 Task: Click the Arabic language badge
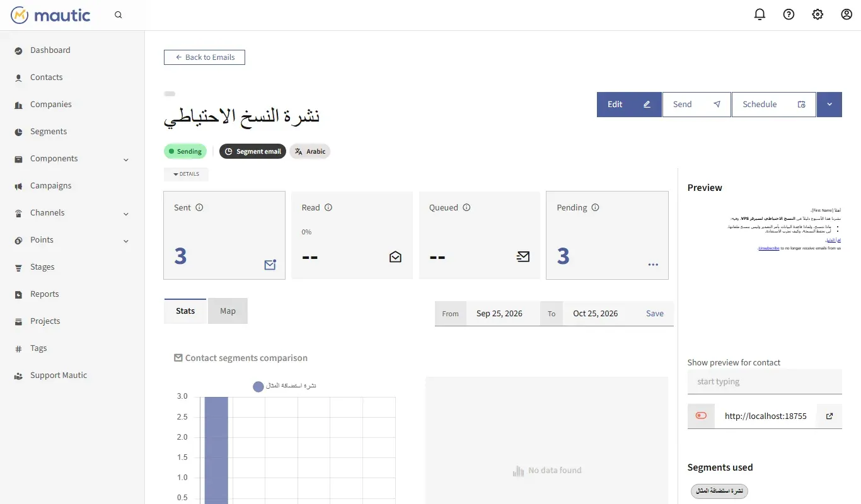(x=310, y=151)
